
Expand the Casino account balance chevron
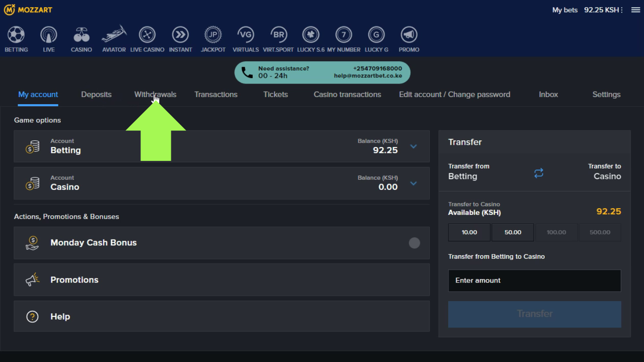coord(414,183)
